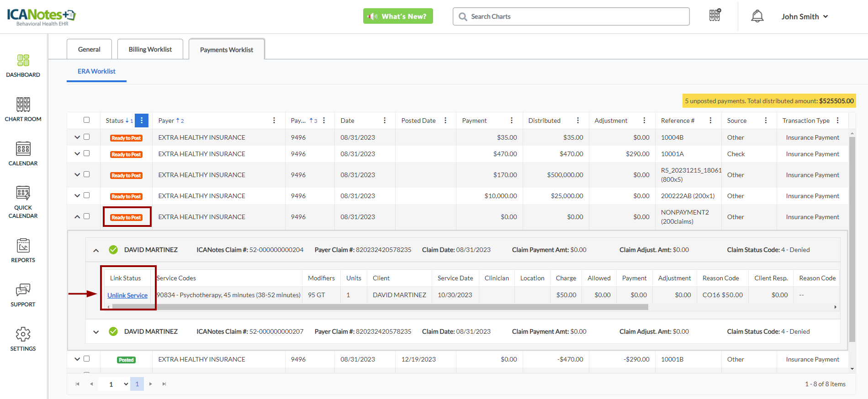
Task: Go to Chart Room in sidebar
Action: pyautogui.click(x=23, y=105)
